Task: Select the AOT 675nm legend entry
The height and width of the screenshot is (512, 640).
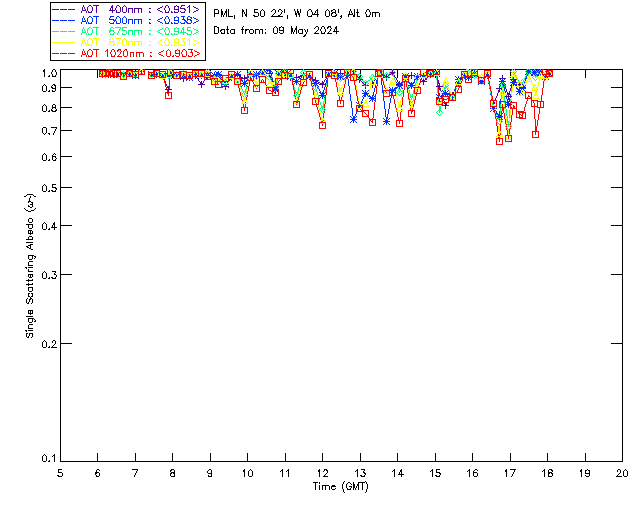Action: tap(126, 31)
